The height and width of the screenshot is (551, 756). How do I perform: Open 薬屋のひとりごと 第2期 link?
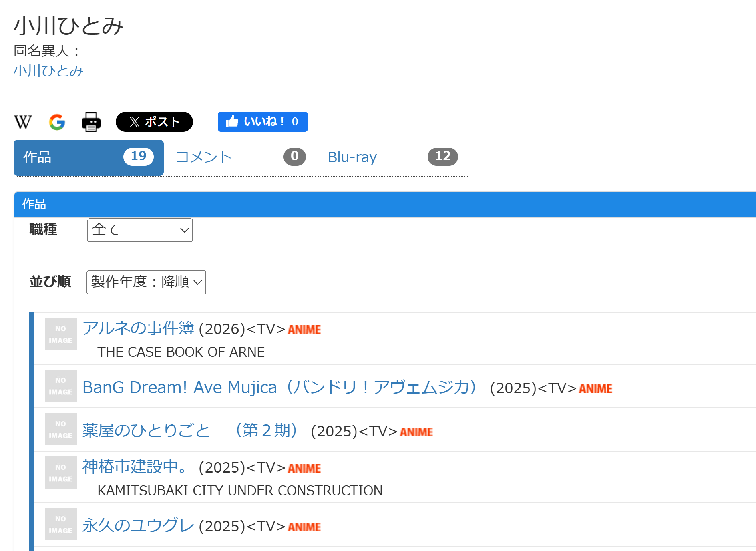point(190,431)
